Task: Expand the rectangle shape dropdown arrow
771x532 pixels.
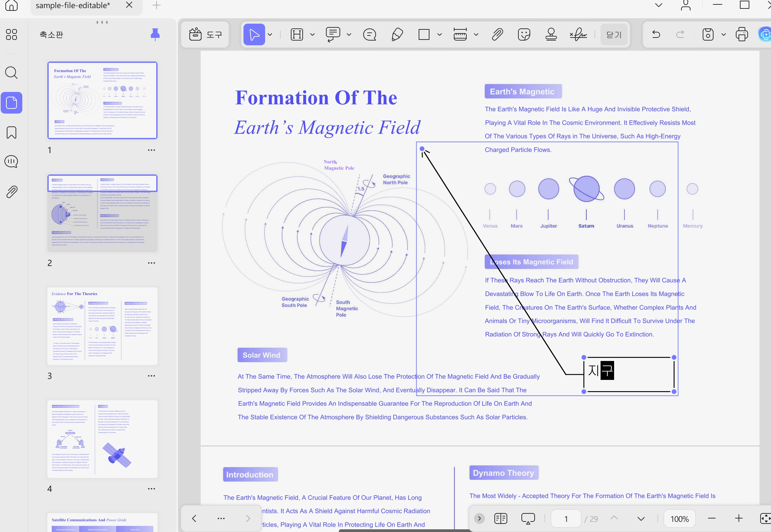Action: point(440,34)
